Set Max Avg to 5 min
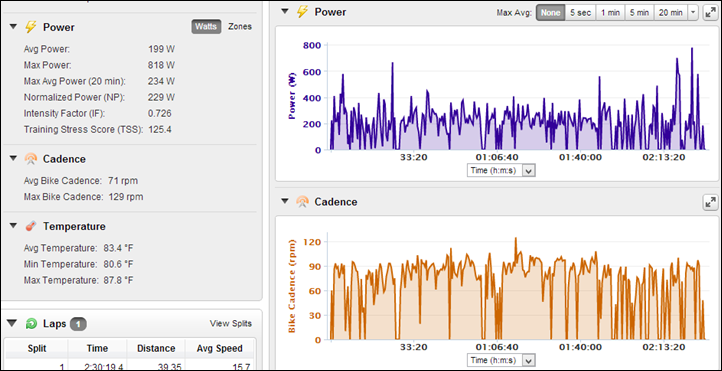This screenshot has width=722, height=371. tap(640, 13)
